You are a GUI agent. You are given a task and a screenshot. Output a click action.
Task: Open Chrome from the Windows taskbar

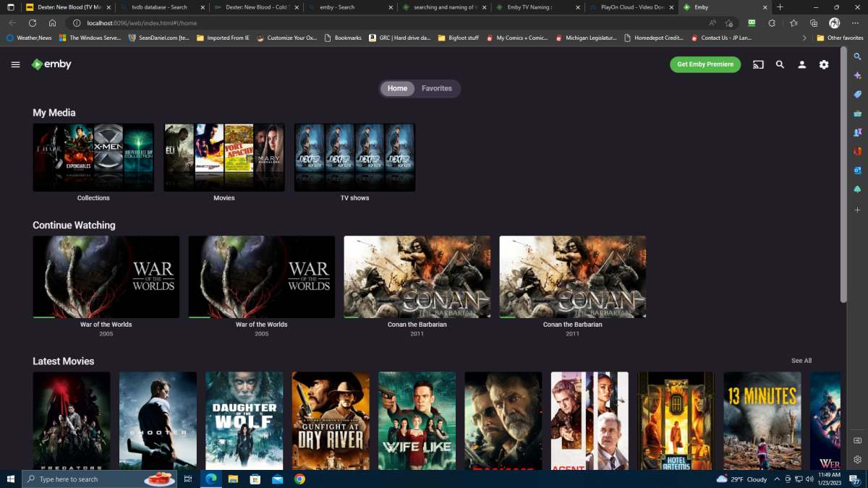click(299, 479)
